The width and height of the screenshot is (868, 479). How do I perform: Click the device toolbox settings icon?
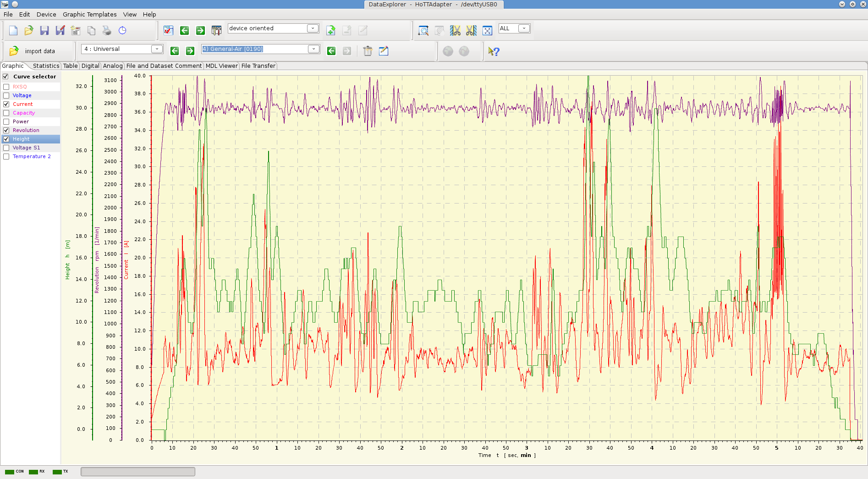(x=216, y=31)
